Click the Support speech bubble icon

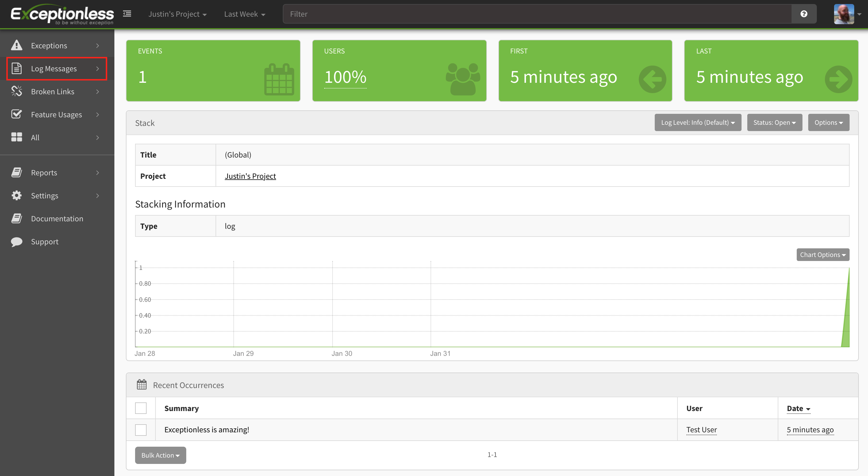(x=16, y=241)
